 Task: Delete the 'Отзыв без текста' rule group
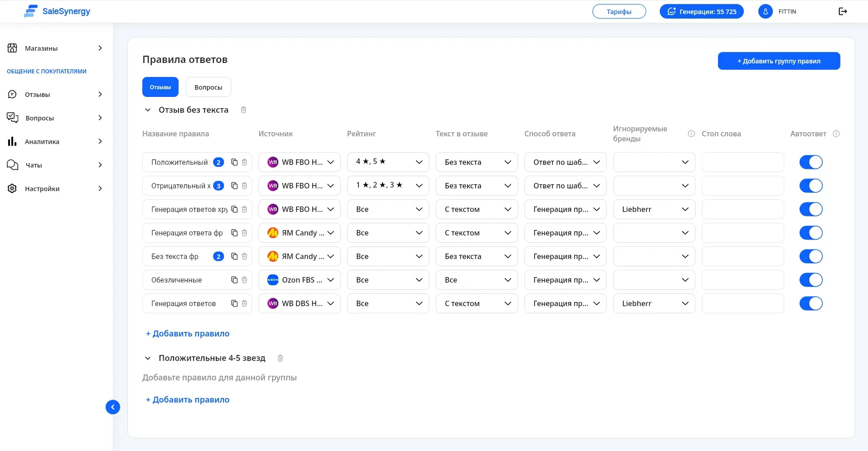[243, 110]
